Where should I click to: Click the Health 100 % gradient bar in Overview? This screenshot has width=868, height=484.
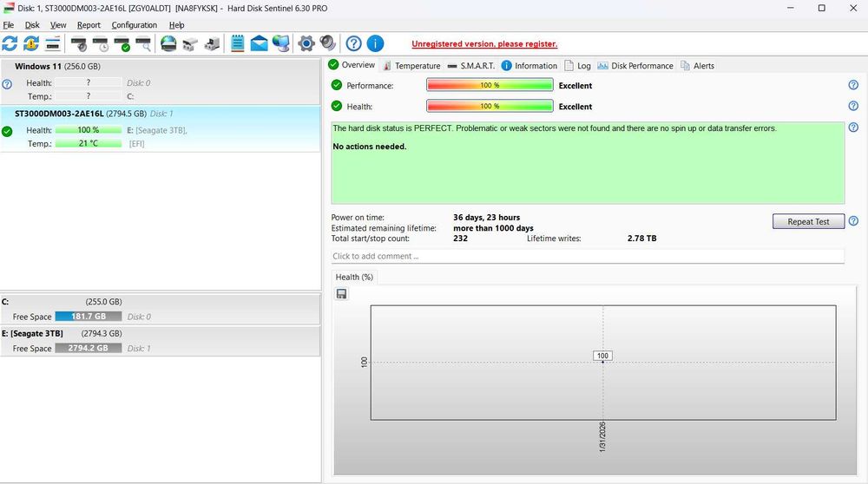pyautogui.click(x=490, y=106)
